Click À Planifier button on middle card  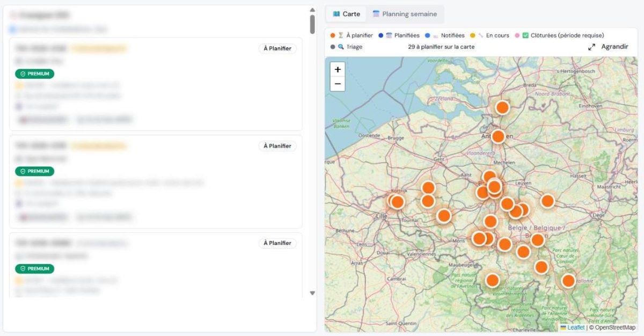coord(277,146)
